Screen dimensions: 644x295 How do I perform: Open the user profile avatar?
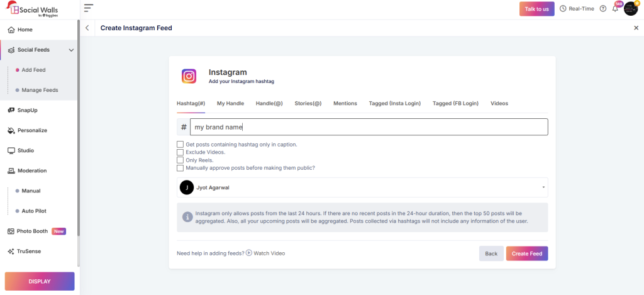[x=630, y=9]
